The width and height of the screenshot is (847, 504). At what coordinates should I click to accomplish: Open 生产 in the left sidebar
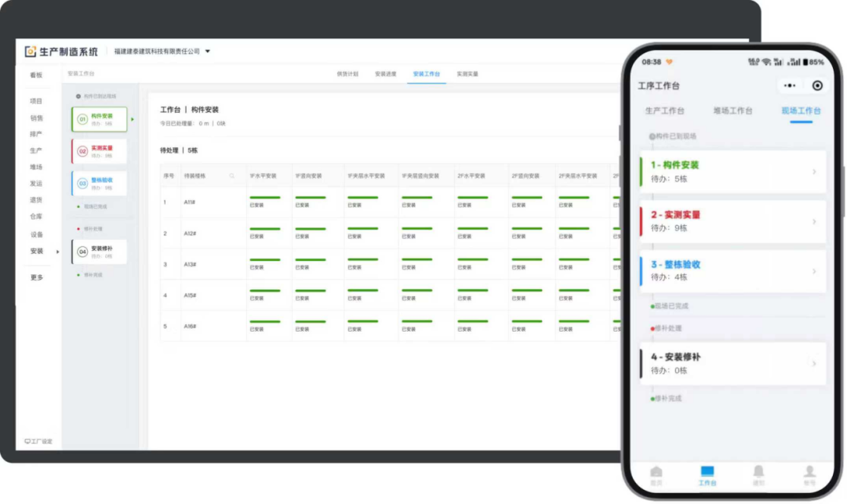click(x=35, y=150)
